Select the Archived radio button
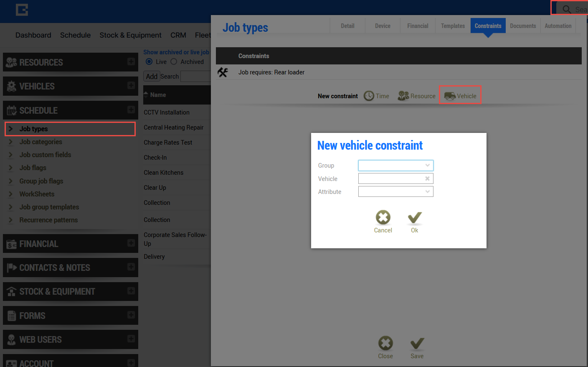 click(x=174, y=62)
